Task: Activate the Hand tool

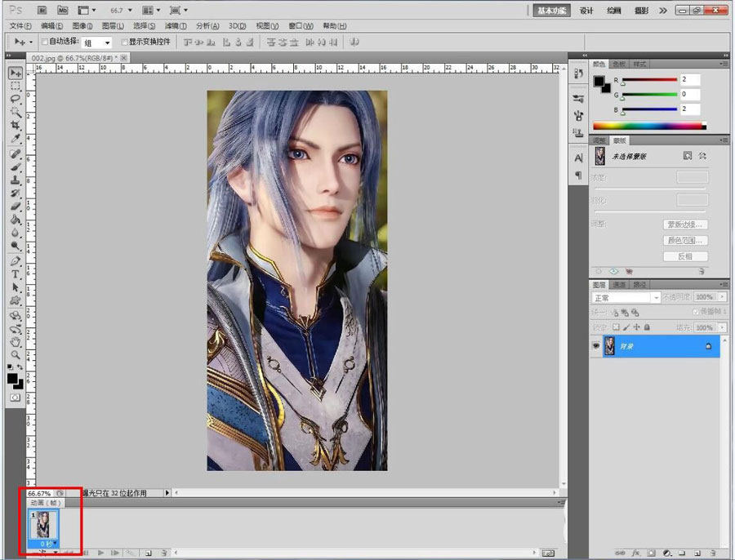Action: [15, 341]
